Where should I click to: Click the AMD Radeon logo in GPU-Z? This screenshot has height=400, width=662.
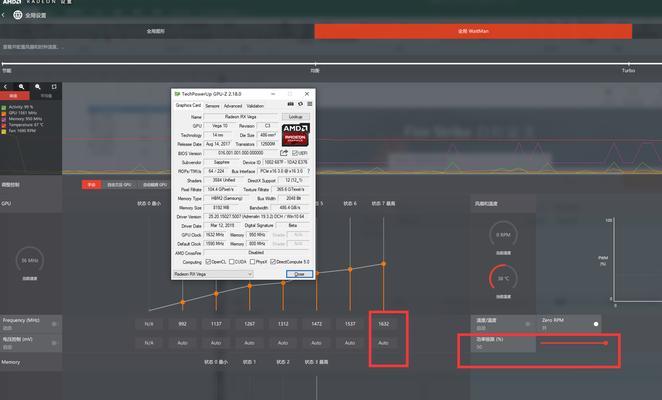[x=296, y=135]
